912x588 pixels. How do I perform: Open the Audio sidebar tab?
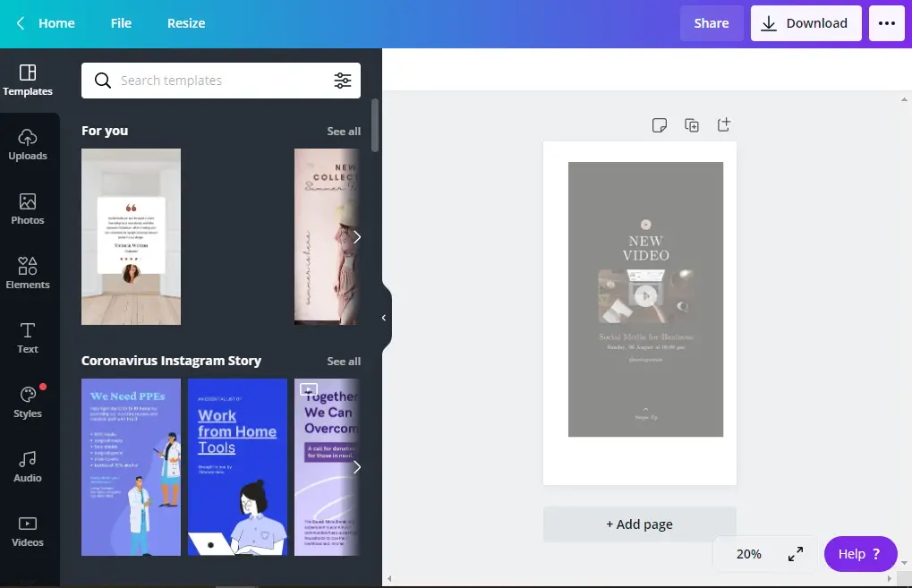(x=28, y=467)
